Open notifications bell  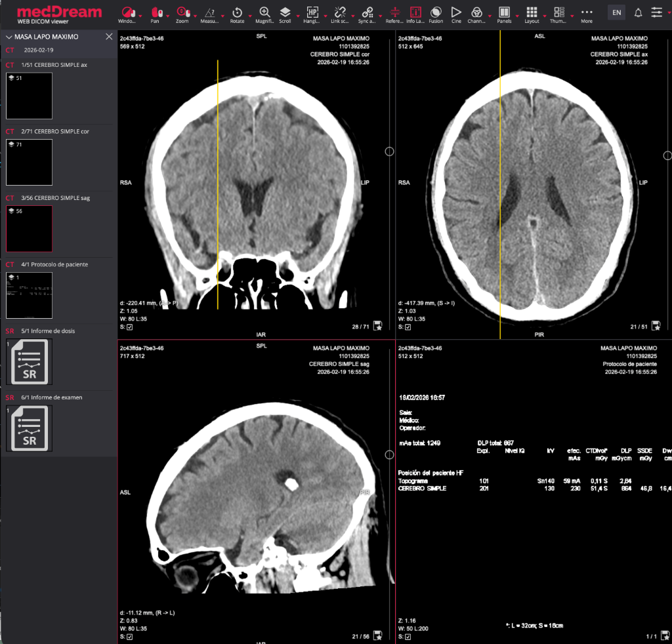pyautogui.click(x=638, y=13)
